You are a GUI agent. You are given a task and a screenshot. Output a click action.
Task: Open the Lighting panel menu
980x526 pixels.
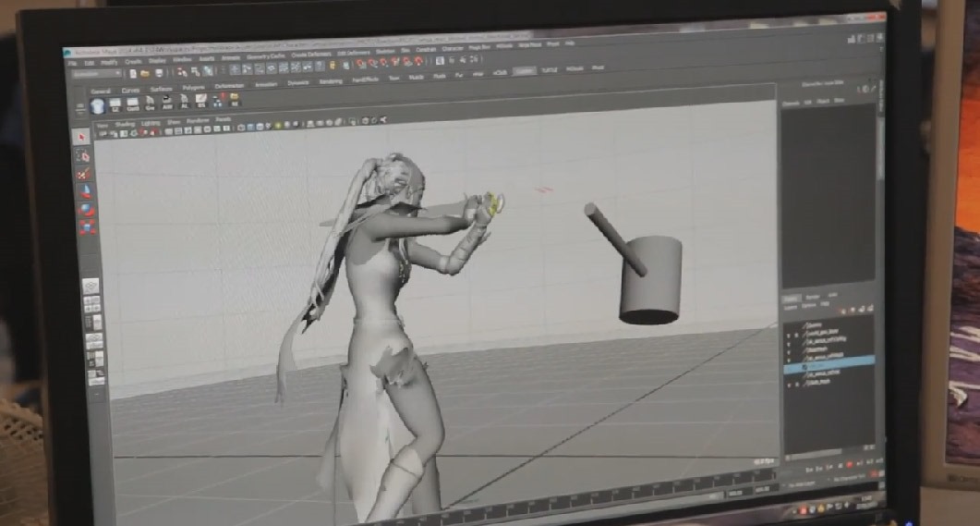point(149,122)
